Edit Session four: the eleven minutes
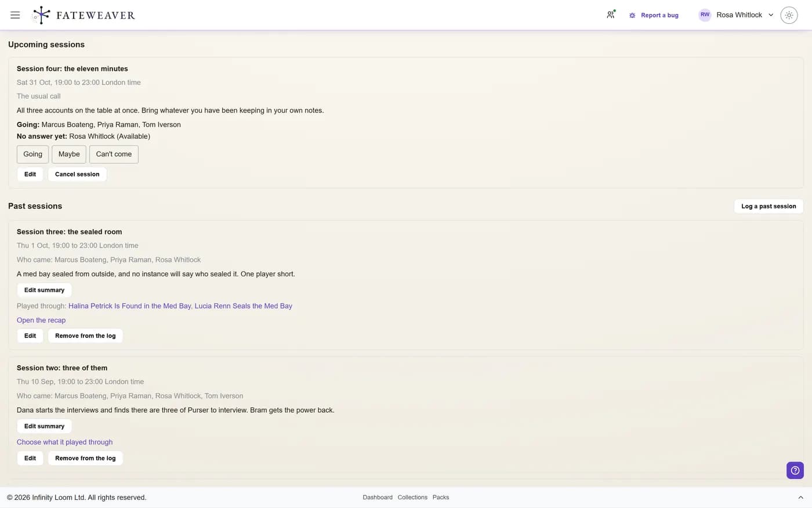 coord(30,174)
